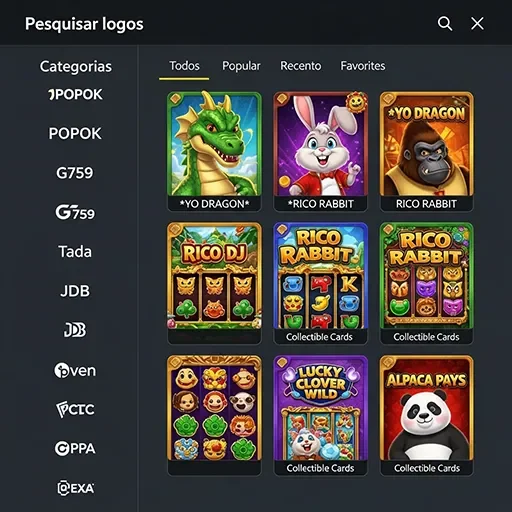
Task: Select the GPPA provider logo
Action: [75, 448]
